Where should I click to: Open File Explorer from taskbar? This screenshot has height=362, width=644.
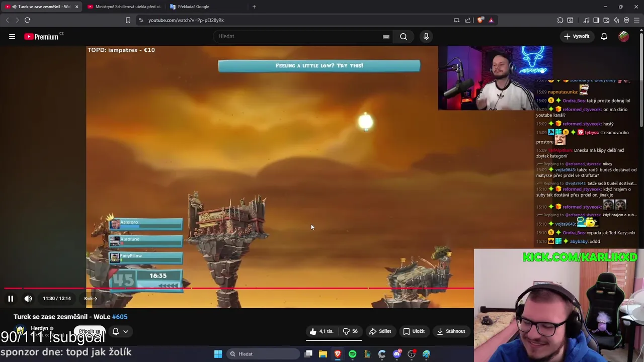coord(323,354)
